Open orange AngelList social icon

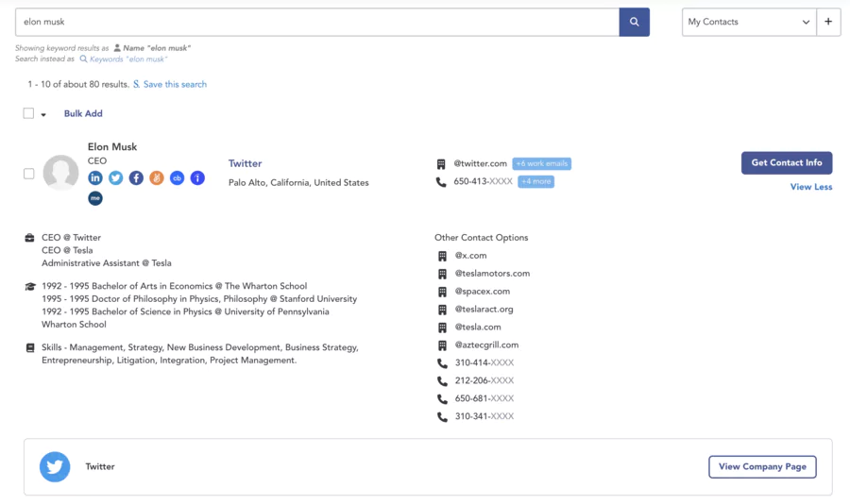click(157, 177)
